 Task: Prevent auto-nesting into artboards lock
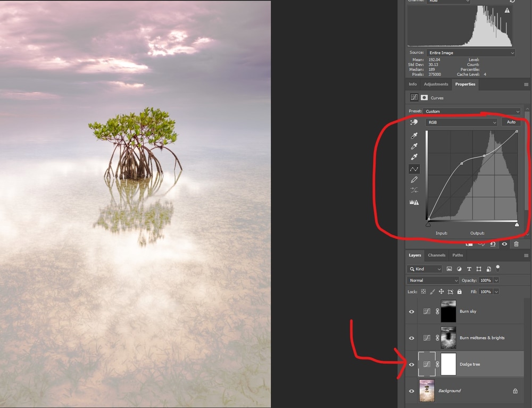point(450,292)
